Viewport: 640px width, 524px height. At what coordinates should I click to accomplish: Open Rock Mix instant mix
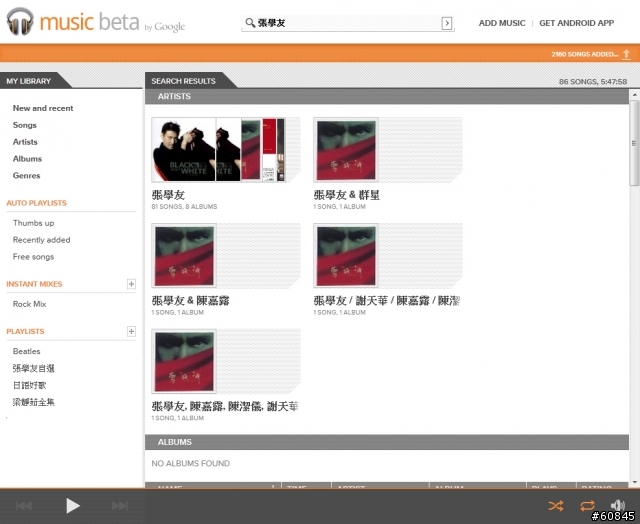pos(29,304)
